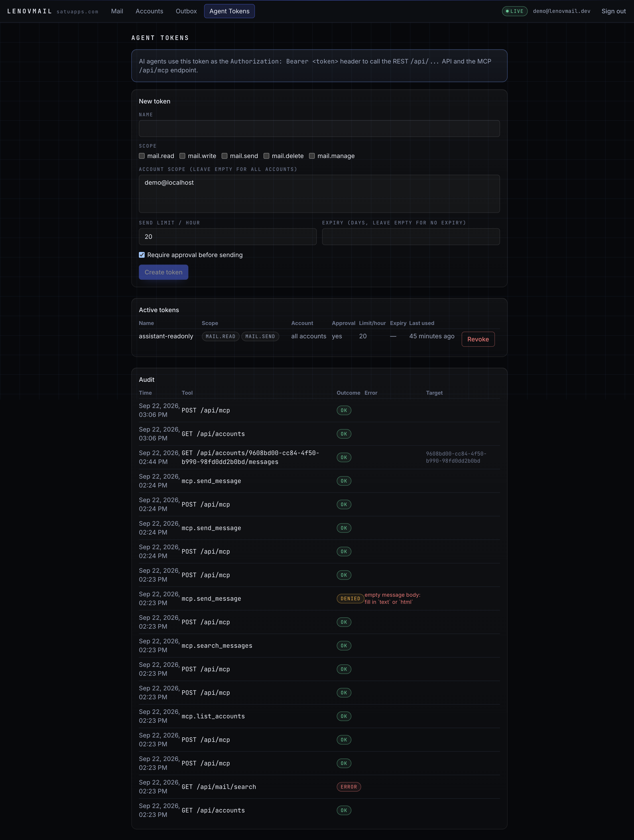Screen dimensions: 634x840
Task: Click the LENOVMAIL logo
Action: (x=30, y=11)
